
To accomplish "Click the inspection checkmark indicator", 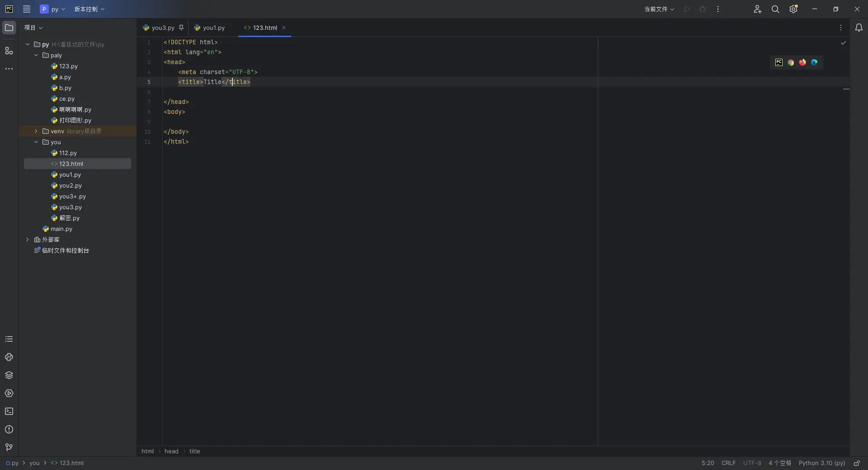I will (x=843, y=43).
